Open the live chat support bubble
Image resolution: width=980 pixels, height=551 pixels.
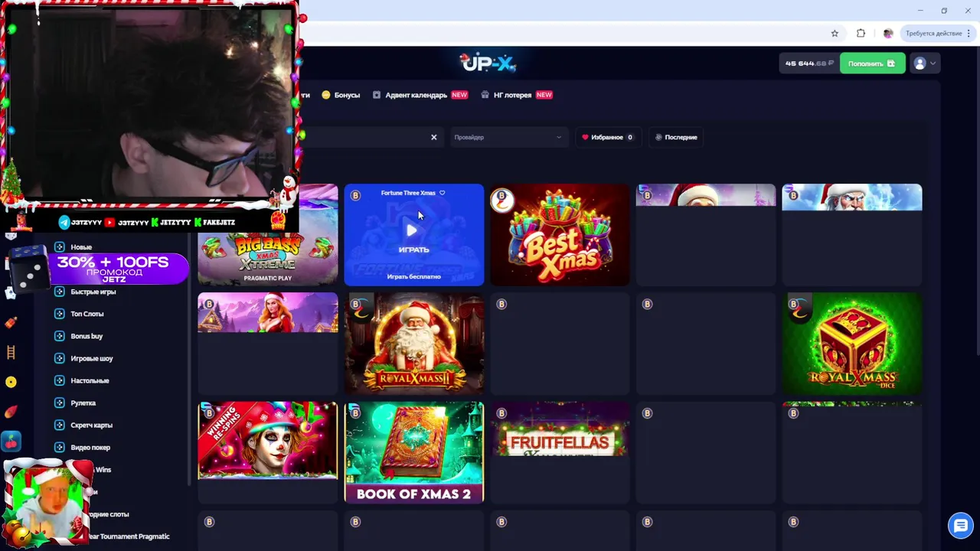coord(959,526)
